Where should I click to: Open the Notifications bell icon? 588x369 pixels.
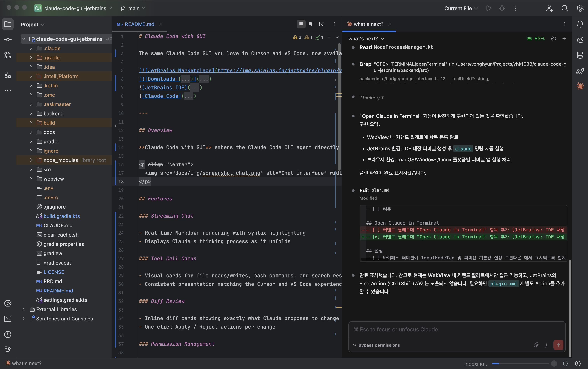coord(580,24)
